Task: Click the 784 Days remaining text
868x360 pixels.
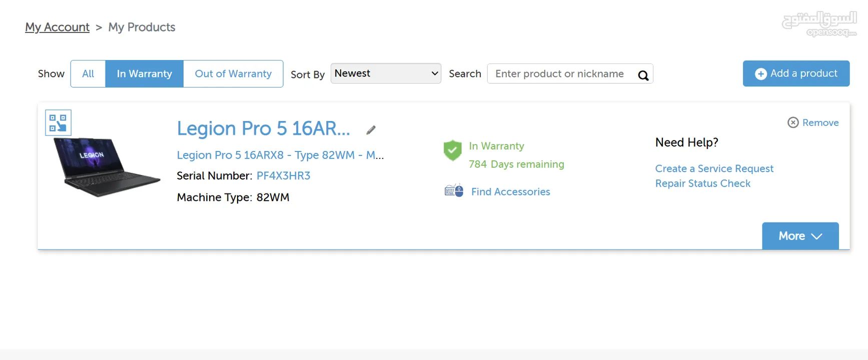Action: coord(516,164)
